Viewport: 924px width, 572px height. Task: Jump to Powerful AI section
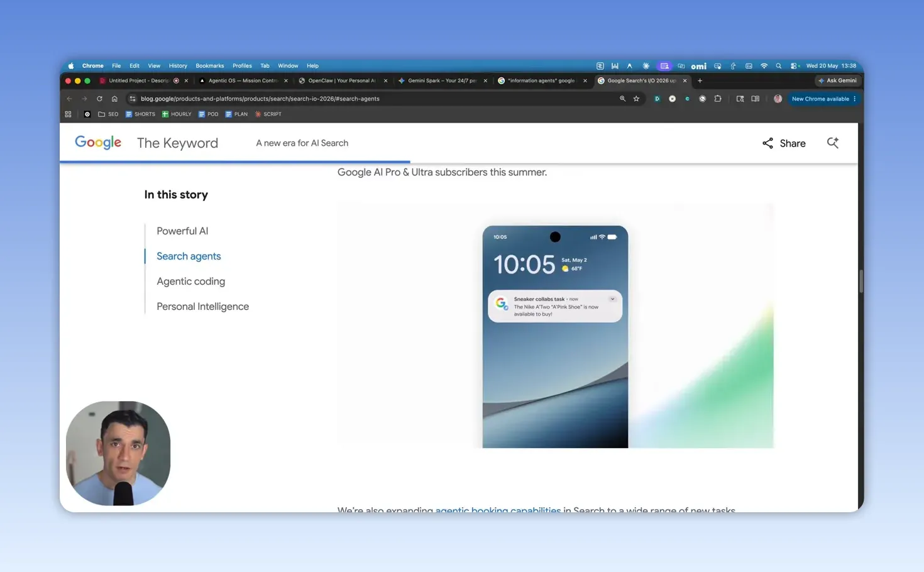(182, 231)
